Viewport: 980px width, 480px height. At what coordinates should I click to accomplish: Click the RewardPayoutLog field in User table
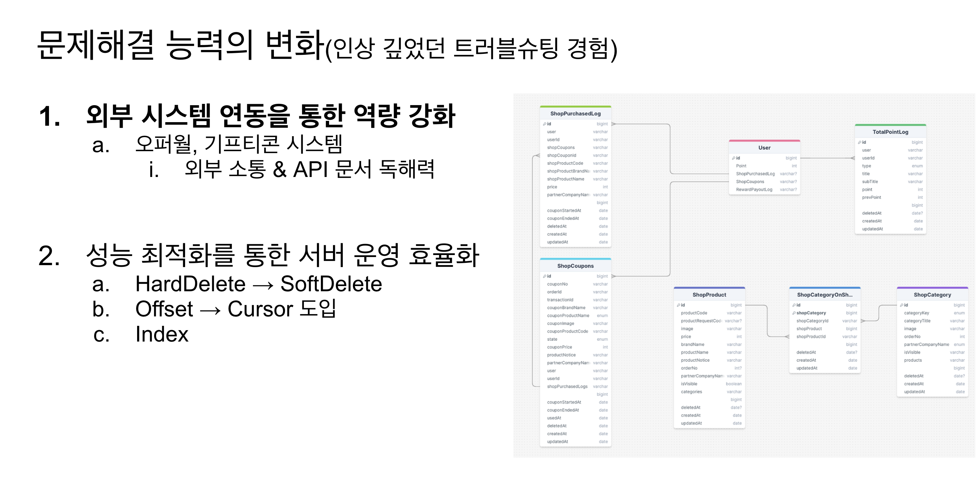(x=754, y=190)
